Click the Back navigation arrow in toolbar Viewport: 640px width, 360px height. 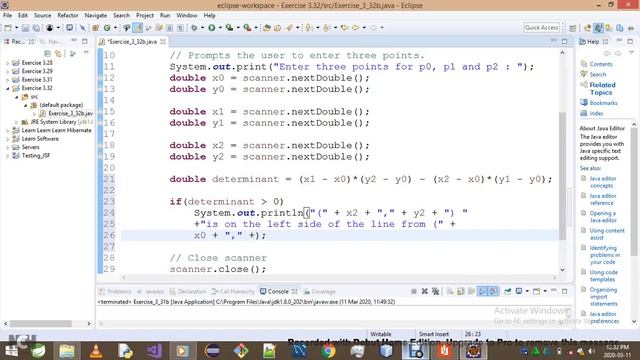(356, 28)
